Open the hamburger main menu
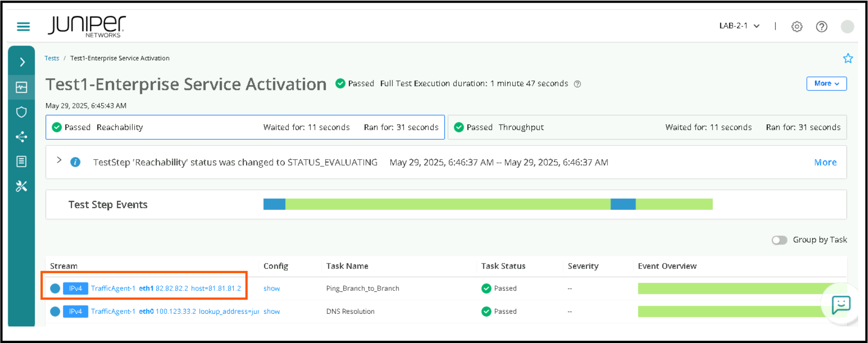The height and width of the screenshot is (343, 868). [x=23, y=27]
